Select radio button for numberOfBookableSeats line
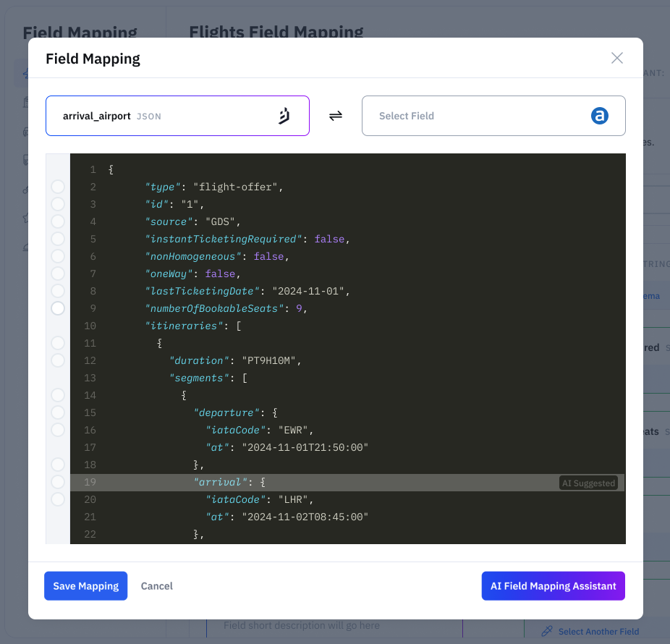Screen dimensions: 670x644 (x=58, y=308)
